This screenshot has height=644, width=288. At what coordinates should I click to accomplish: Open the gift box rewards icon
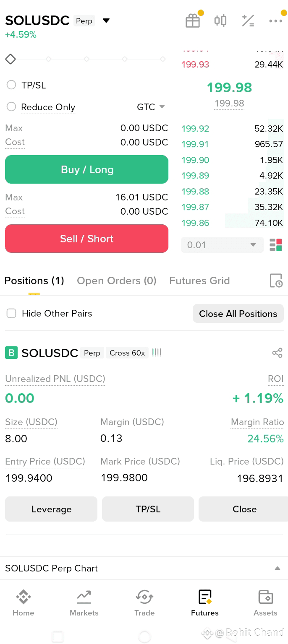coord(193,21)
